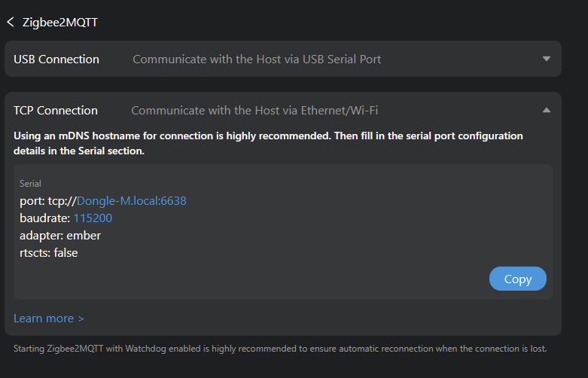Click the 'baudrate:' label text

pos(44,218)
